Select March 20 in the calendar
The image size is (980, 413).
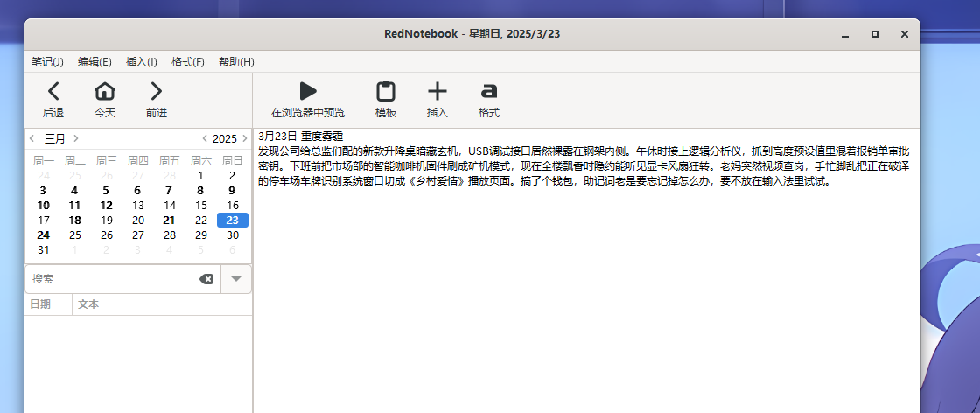(x=138, y=220)
